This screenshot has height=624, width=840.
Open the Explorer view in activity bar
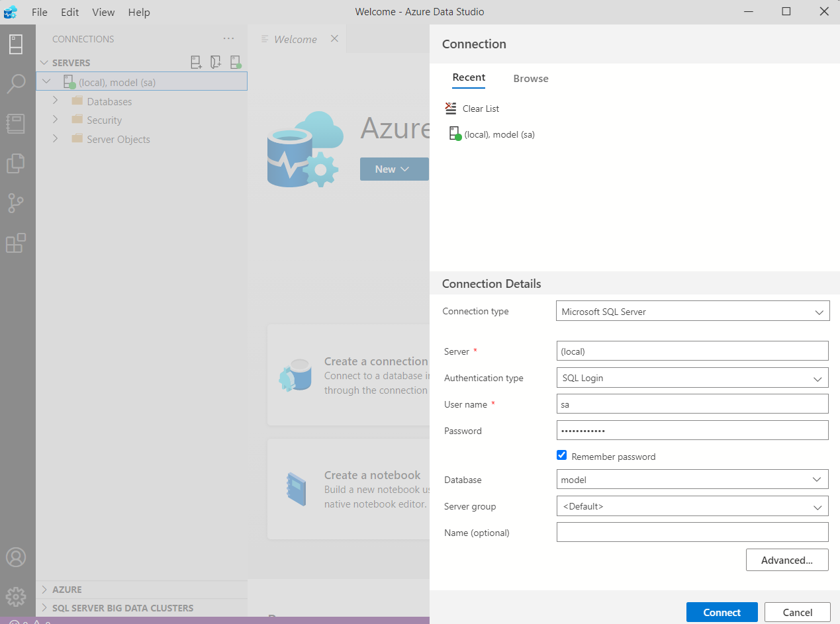[x=16, y=163]
